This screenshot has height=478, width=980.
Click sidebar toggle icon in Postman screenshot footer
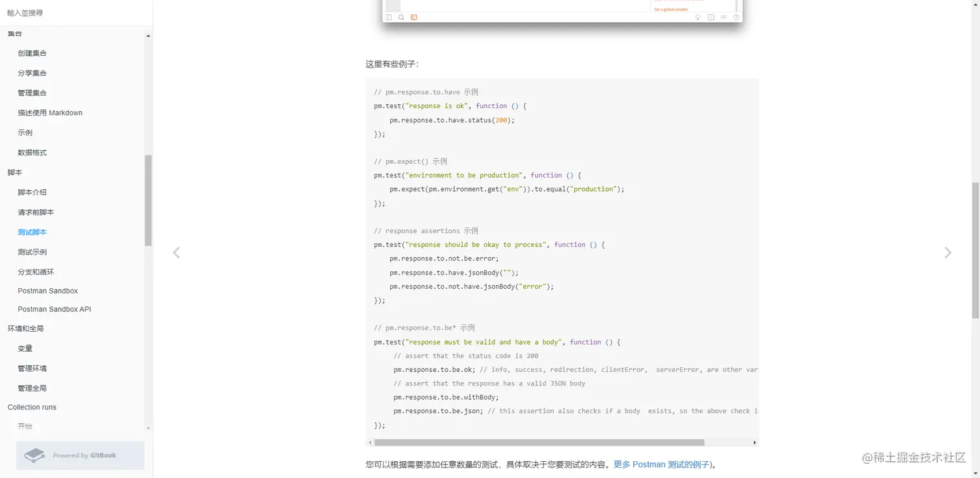click(x=389, y=17)
